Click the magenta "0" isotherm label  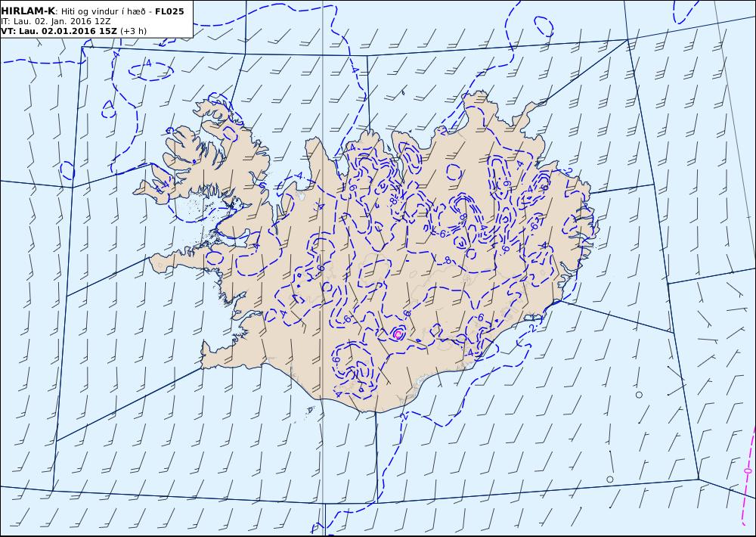point(748,470)
